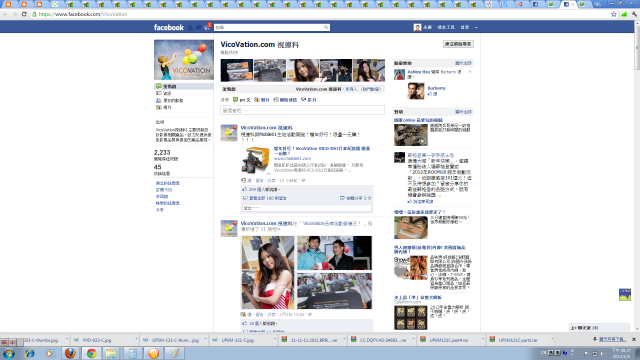Screen dimensions: 640x360
Task: Click the game video ad thumbnail with play icon
Action: click(411, 135)
